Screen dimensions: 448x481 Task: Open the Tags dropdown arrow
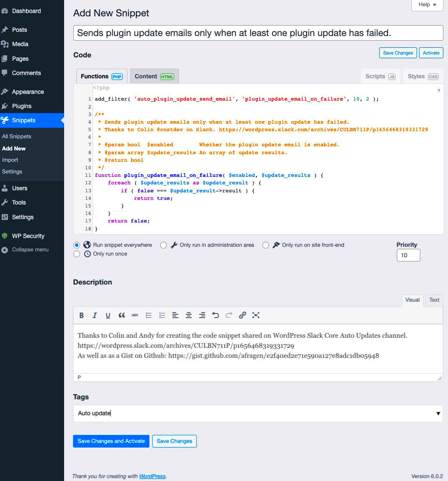pos(438,414)
